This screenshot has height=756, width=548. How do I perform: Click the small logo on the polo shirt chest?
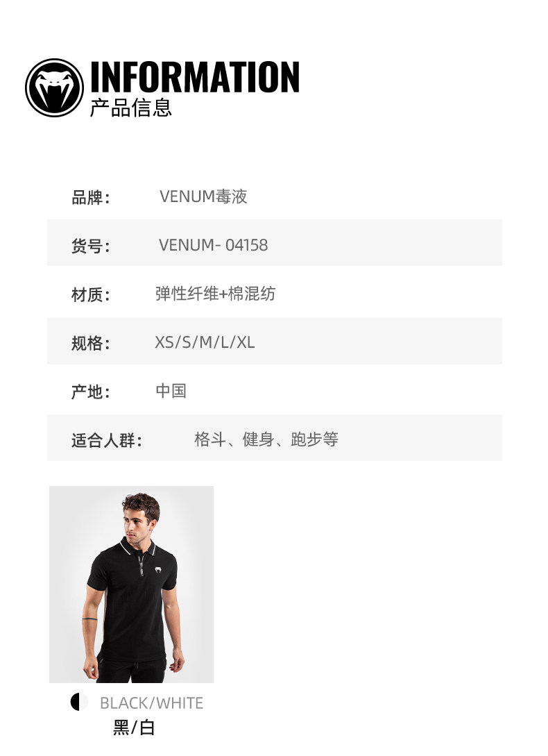[x=157, y=570]
